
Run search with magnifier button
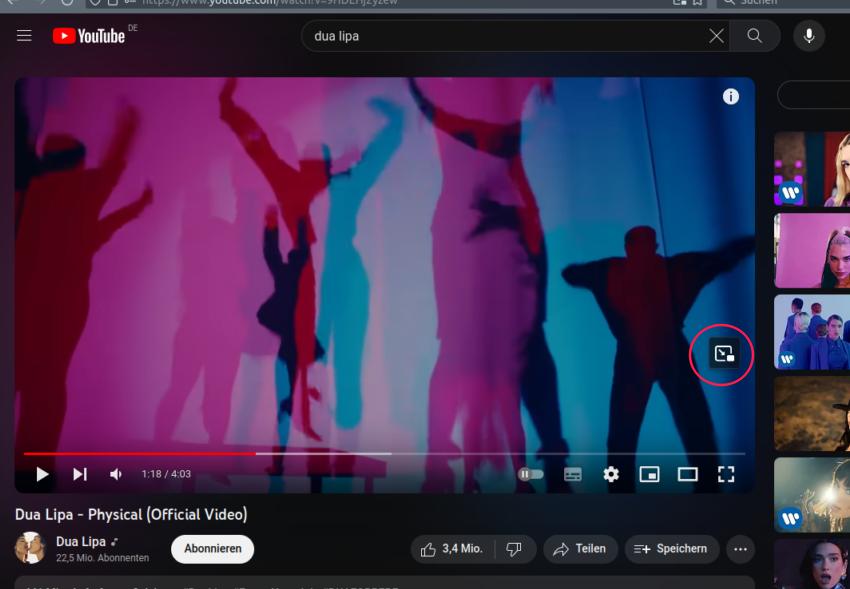[755, 36]
